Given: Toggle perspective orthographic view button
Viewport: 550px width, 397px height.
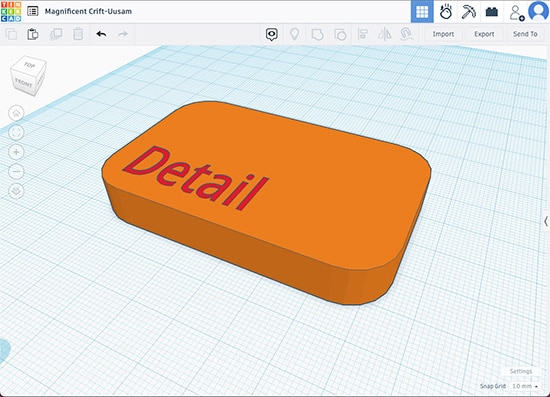Looking at the screenshot, I should [16, 191].
